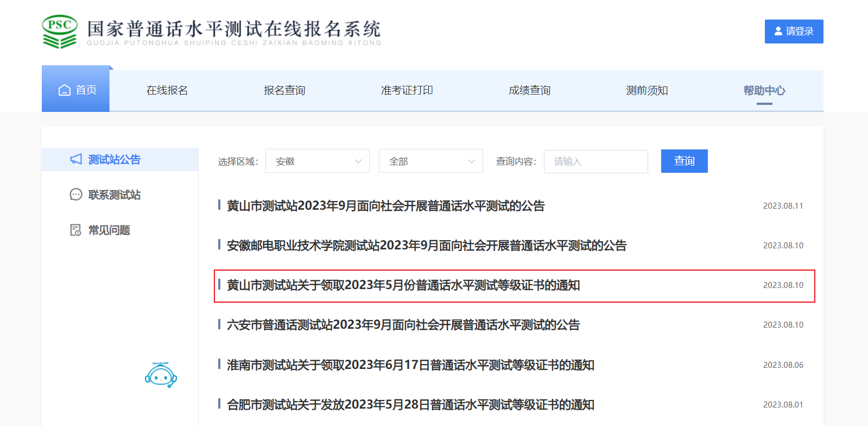
Task: Open 安徽邮电职业技术学院测试站 announcement
Action: point(427,246)
